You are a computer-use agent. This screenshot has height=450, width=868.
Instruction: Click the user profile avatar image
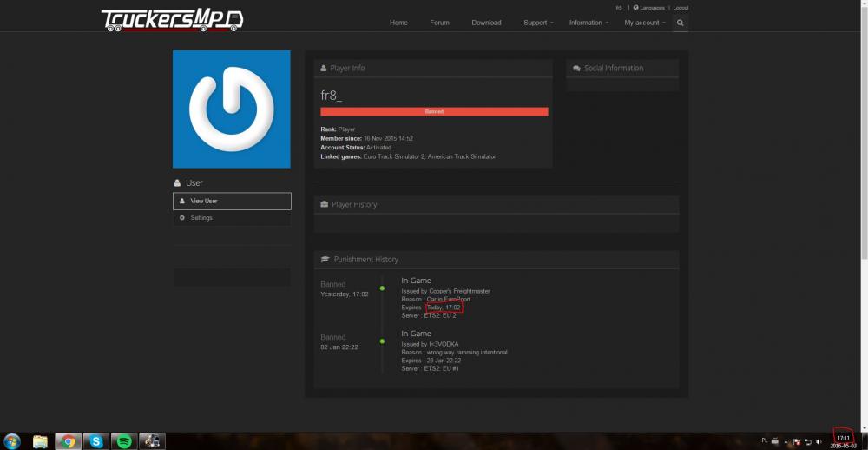pyautogui.click(x=231, y=109)
